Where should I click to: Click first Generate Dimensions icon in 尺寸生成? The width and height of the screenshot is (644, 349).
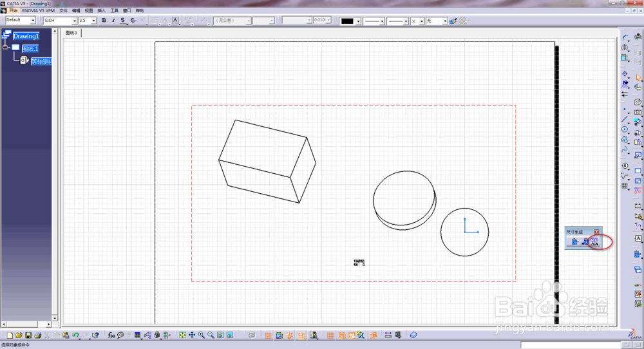pos(574,242)
